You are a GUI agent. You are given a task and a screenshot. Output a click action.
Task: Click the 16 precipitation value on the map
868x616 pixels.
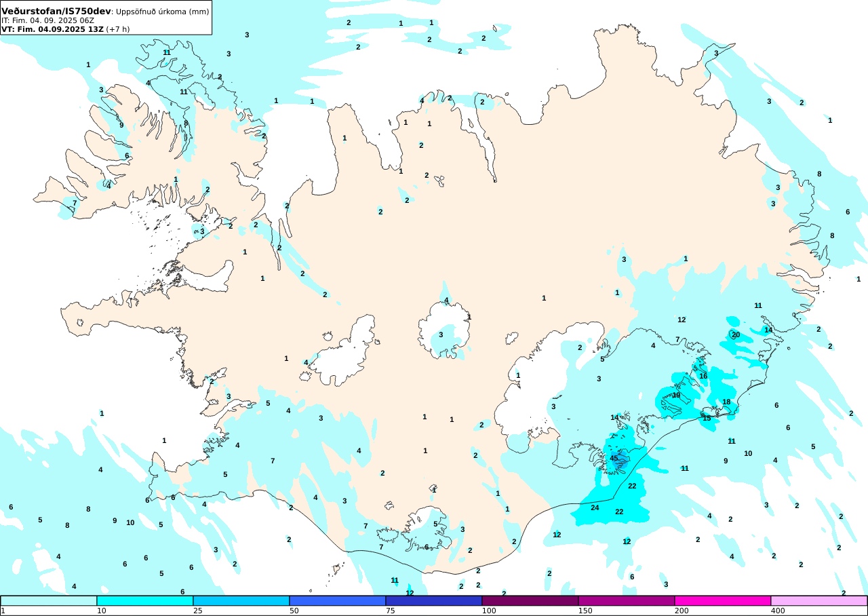(703, 376)
